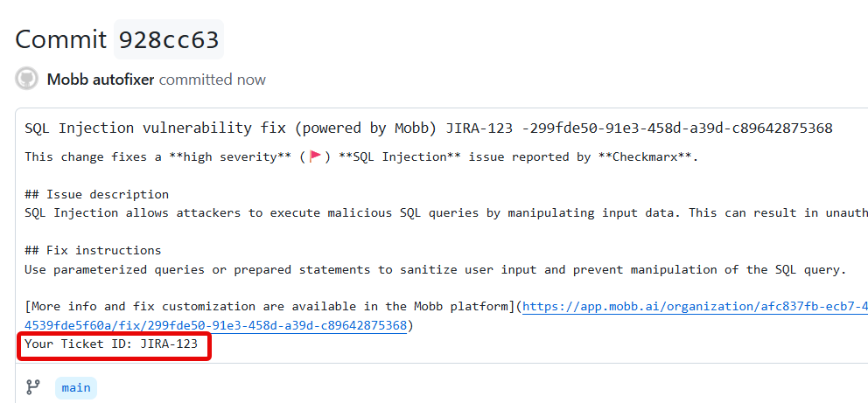Click the Mobb autofixer avatar icon
The width and height of the screenshot is (868, 403).
click(x=27, y=79)
